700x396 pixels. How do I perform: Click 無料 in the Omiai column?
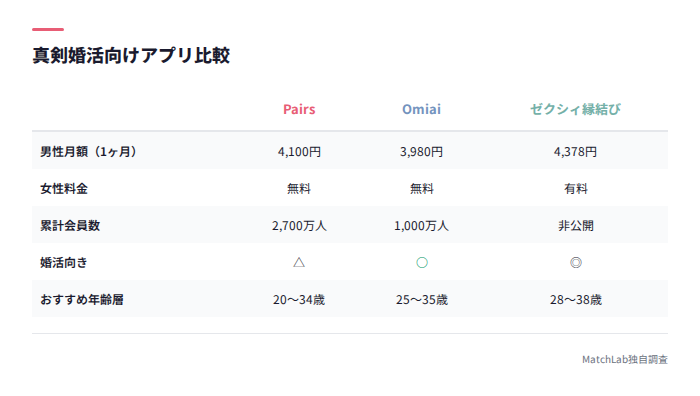(421, 189)
